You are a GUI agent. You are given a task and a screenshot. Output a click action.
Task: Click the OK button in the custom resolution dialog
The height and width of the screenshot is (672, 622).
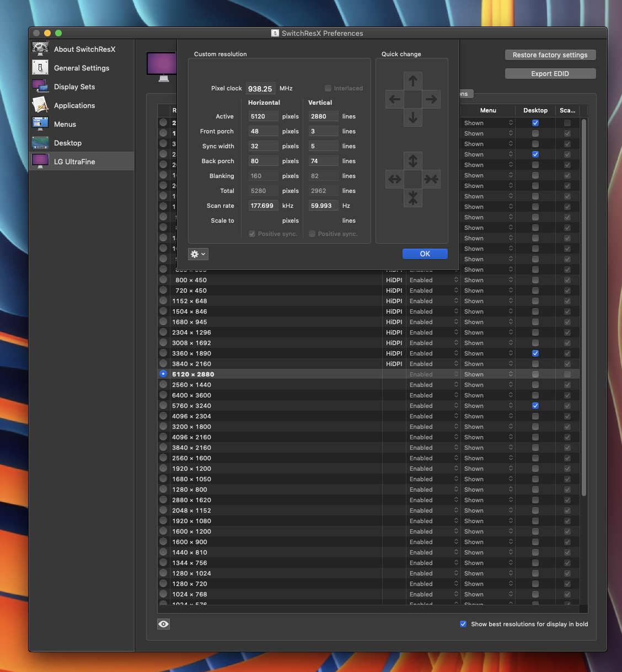click(425, 254)
